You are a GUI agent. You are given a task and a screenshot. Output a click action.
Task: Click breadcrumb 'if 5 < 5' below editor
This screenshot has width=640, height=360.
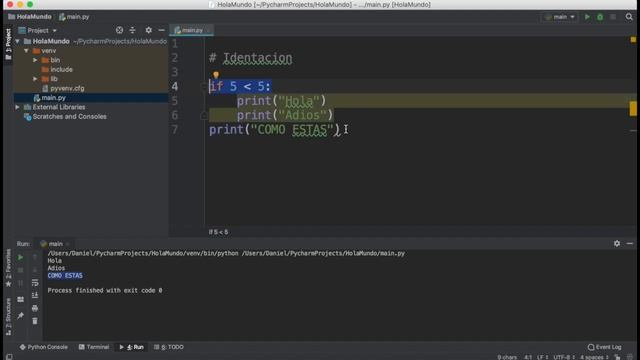click(219, 232)
